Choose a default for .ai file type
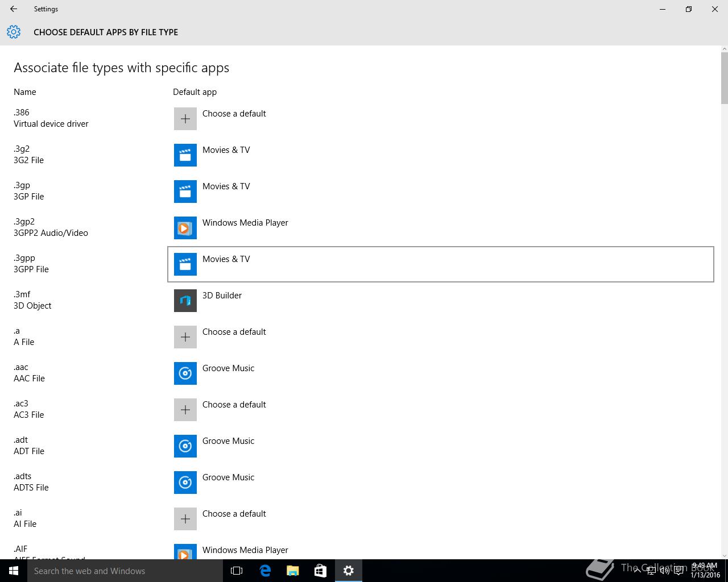This screenshot has width=728, height=582. coord(234,514)
